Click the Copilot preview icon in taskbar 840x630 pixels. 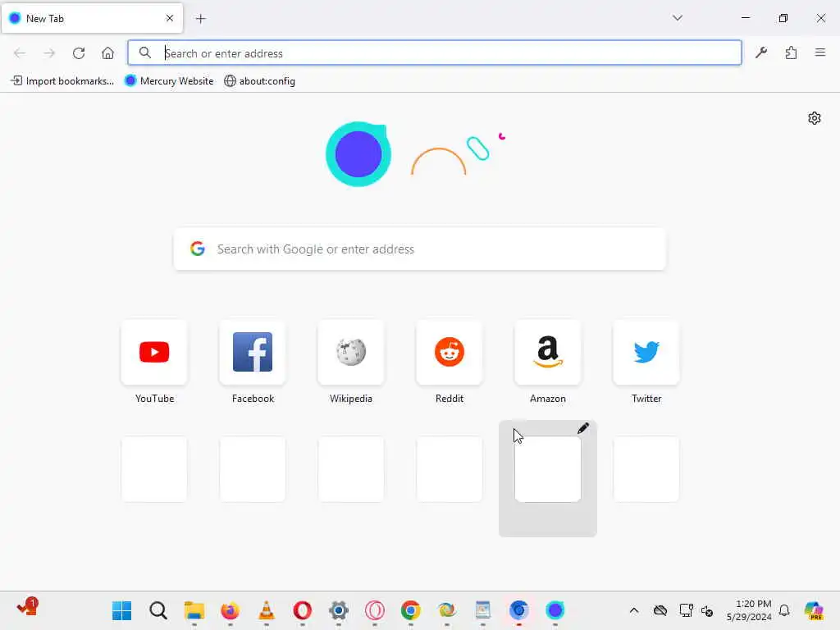[x=814, y=610]
